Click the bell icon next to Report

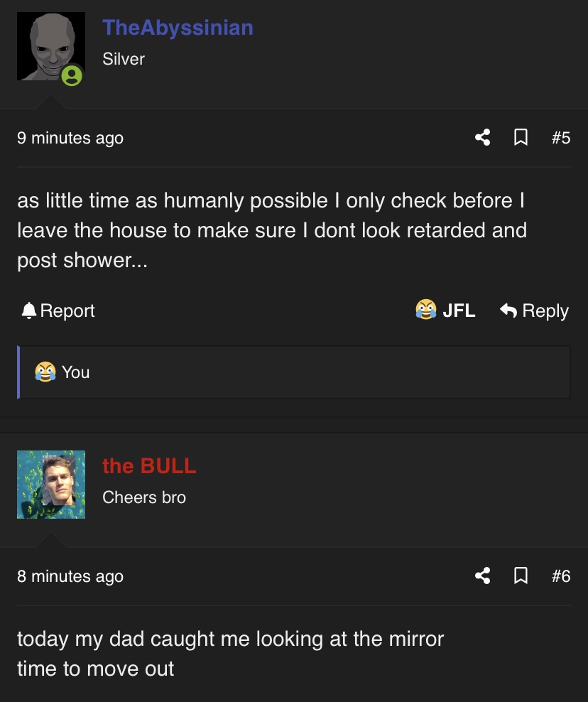pos(29,310)
